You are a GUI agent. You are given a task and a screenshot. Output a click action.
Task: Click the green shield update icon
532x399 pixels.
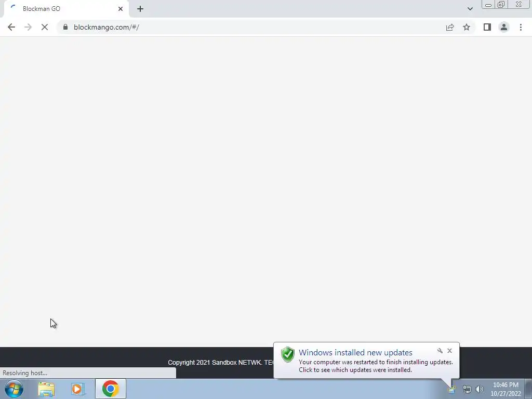pos(288,354)
